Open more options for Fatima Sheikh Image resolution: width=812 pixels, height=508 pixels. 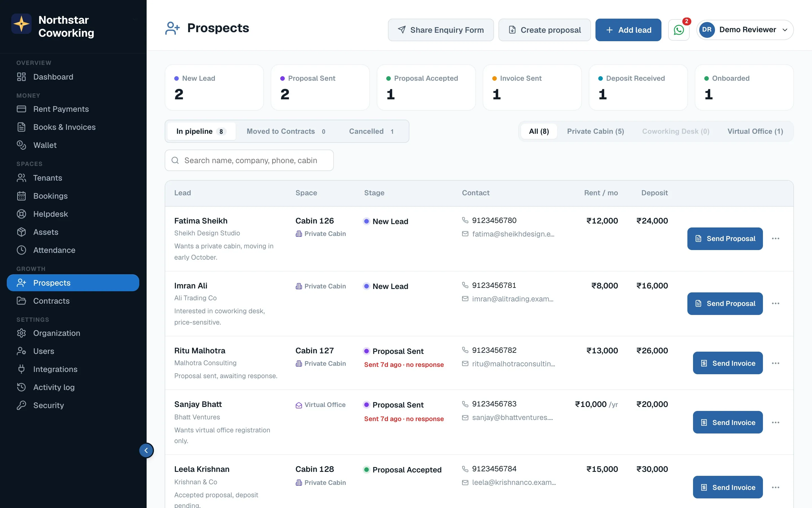[775, 238]
